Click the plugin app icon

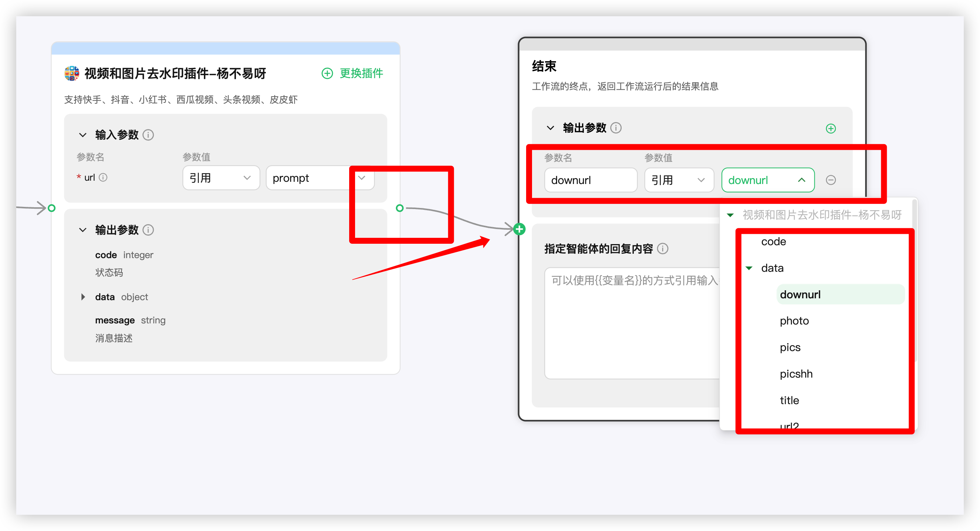[x=72, y=73]
